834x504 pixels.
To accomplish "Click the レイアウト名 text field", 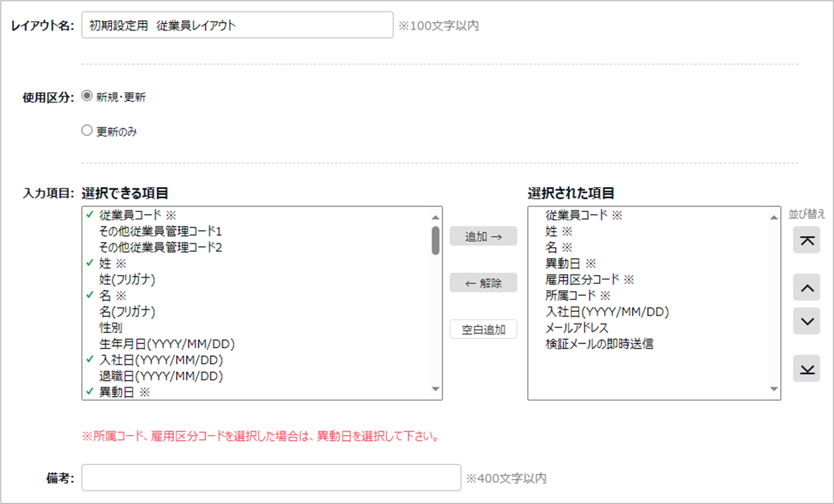I will point(237,25).
